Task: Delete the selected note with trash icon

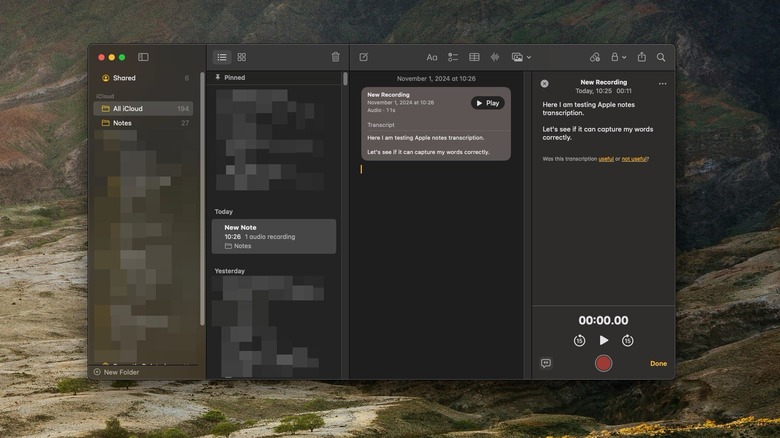Action: (x=335, y=57)
